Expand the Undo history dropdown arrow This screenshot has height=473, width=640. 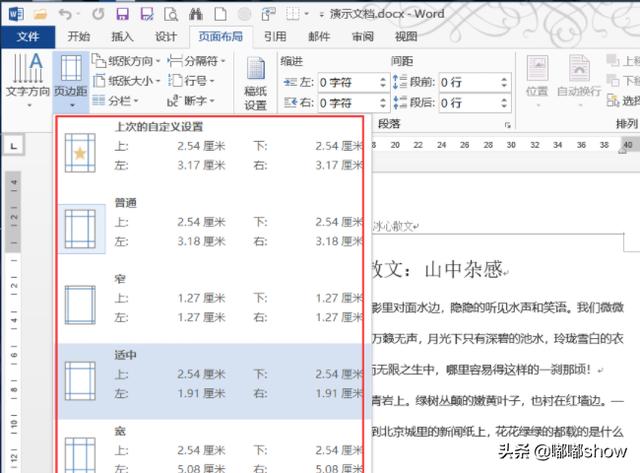78,14
